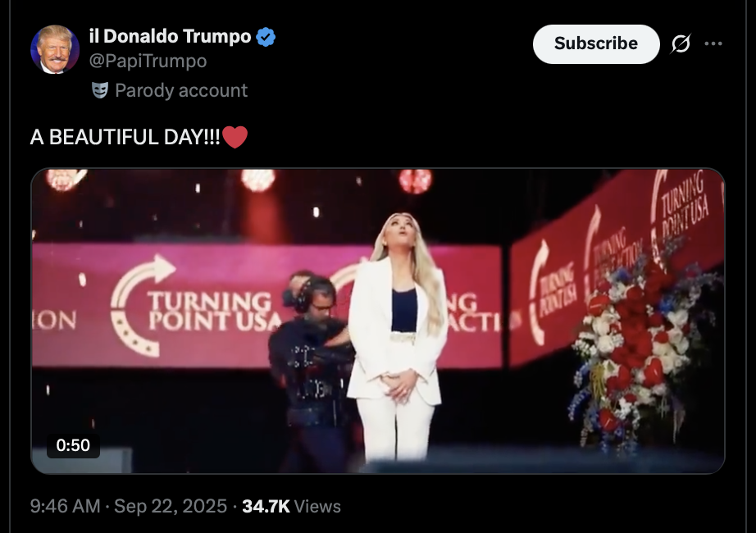This screenshot has width=756, height=533.
Task: Open the 34.7K Views count
Action: point(291,507)
